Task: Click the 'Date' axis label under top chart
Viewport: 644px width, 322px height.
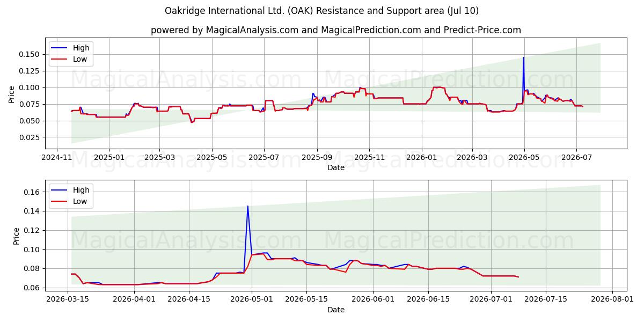Action: [336, 167]
